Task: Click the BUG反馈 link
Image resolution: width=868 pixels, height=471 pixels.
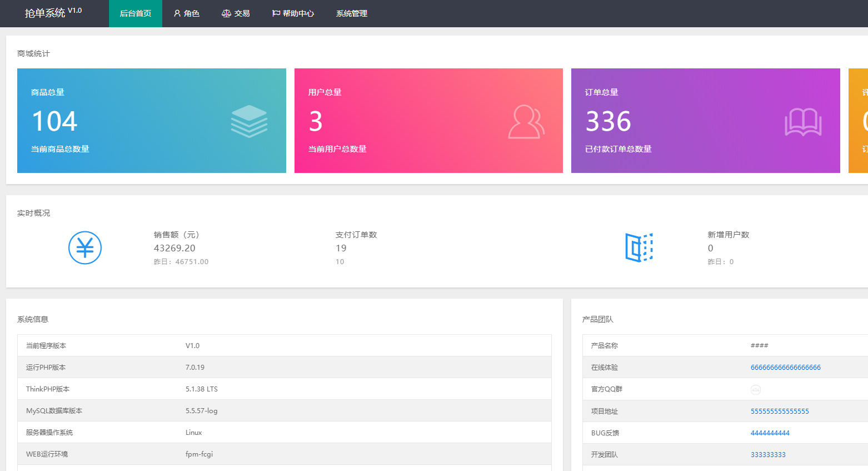Action: [771, 433]
